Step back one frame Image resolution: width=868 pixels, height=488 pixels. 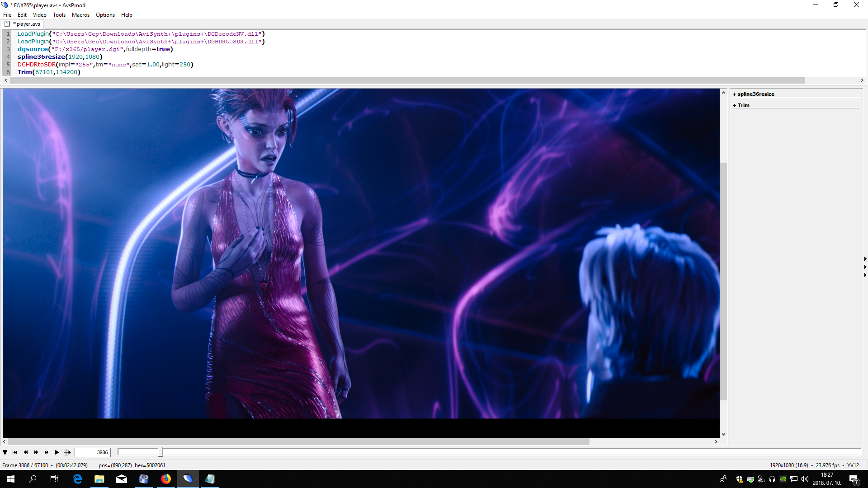coord(26,452)
